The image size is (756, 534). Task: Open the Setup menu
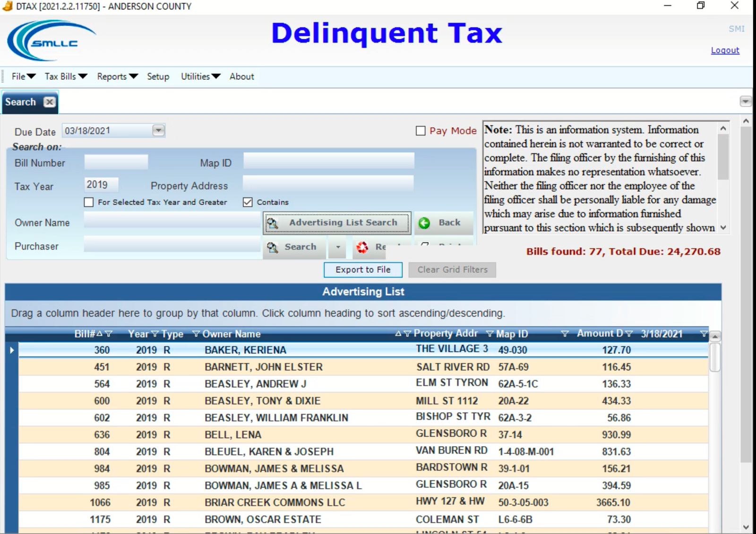click(x=158, y=77)
